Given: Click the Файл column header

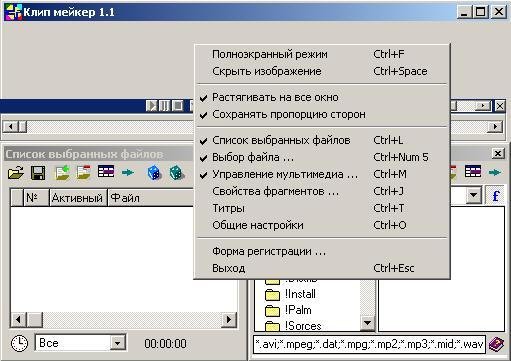Looking at the screenshot, I should click(151, 198).
